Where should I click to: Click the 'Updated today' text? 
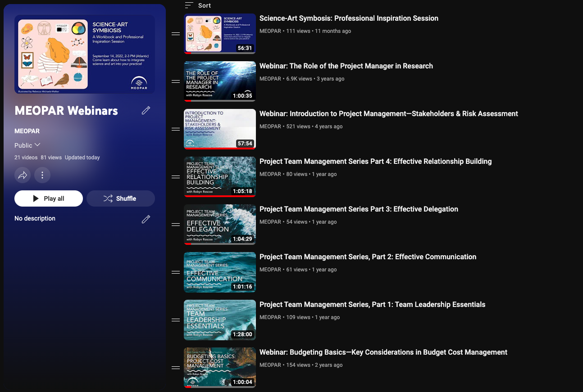(x=82, y=158)
